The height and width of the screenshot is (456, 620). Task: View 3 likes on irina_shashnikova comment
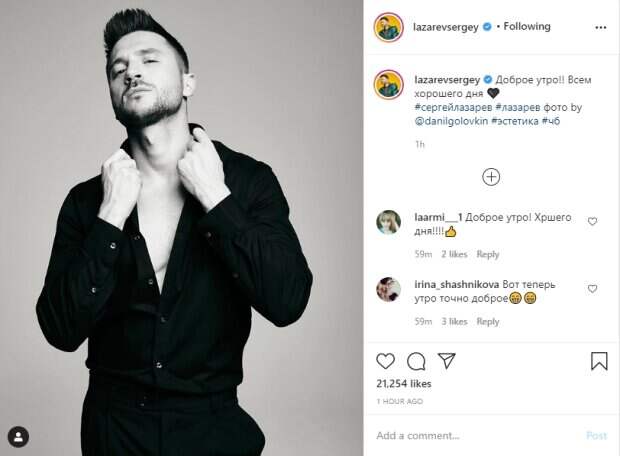click(454, 322)
